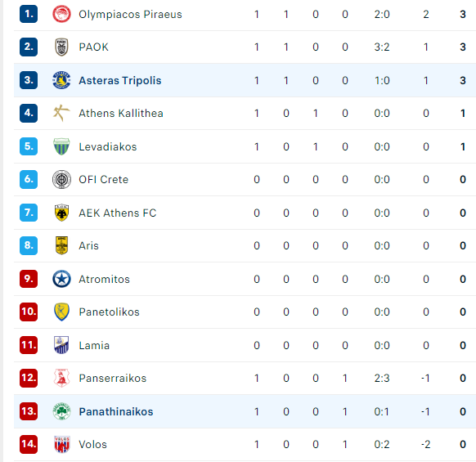Click the Athens Kallithea logo

tap(61, 113)
